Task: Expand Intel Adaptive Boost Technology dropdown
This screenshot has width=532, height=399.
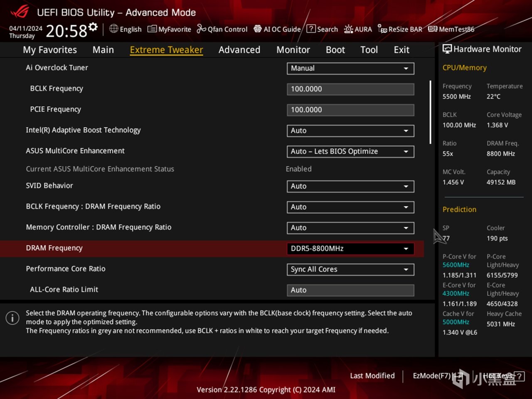Action: 350,131
